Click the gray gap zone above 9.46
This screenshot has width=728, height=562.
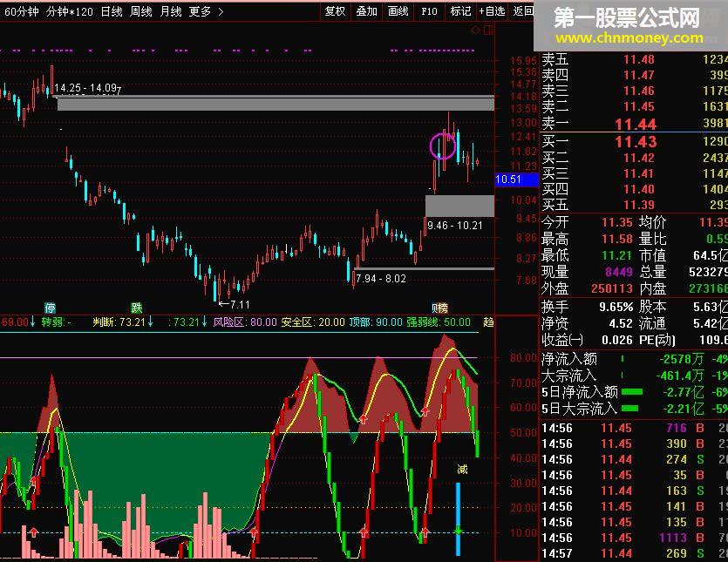pos(459,206)
